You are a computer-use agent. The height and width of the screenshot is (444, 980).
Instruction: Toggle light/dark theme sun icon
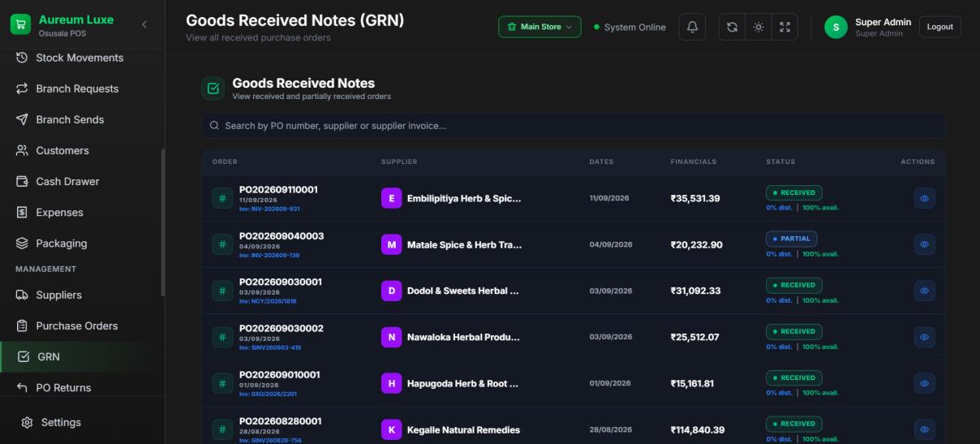point(759,27)
